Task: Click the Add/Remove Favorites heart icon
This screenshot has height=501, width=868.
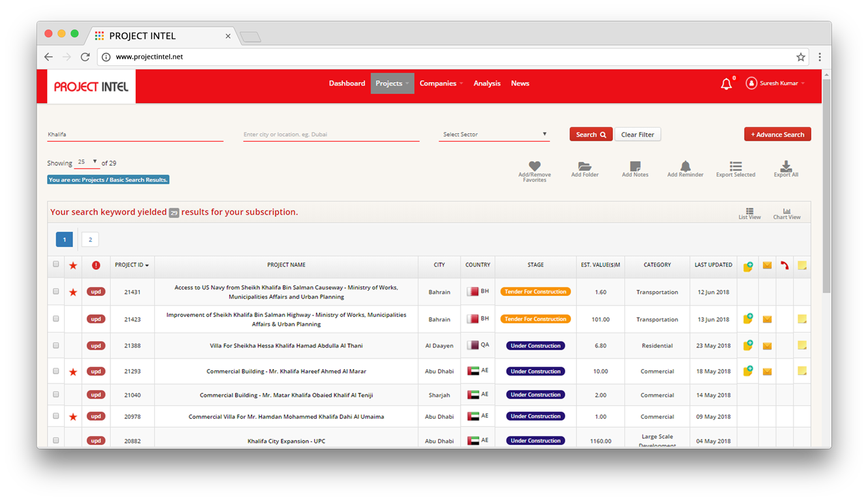Action: pyautogui.click(x=534, y=166)
